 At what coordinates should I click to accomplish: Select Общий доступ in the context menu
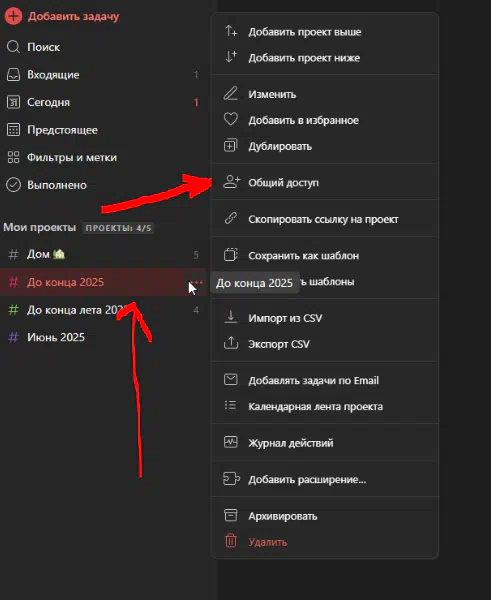coord(325,183)
